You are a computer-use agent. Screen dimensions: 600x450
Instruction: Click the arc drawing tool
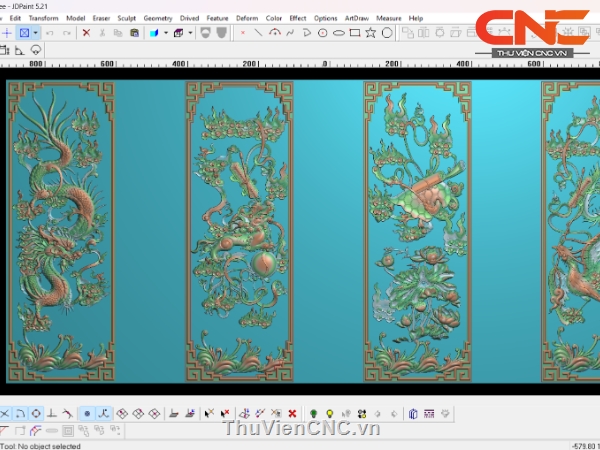[274, 33]
